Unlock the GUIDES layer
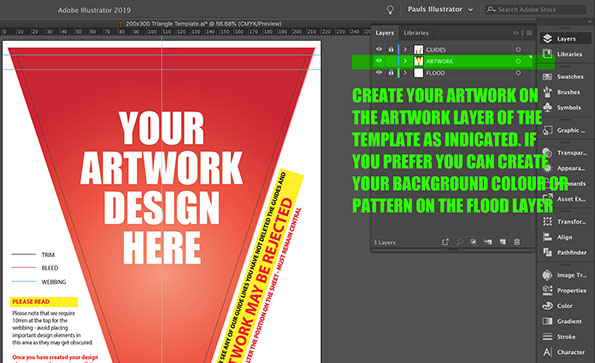This screenshot has height=363, width=595. point(391,49)
